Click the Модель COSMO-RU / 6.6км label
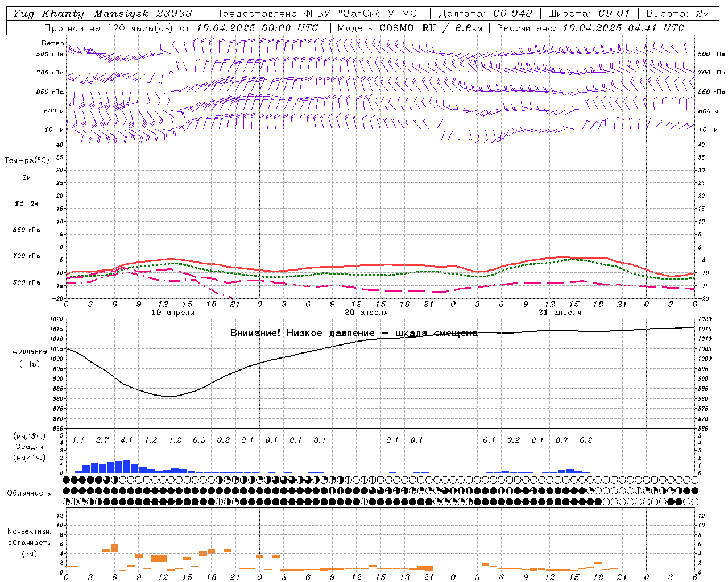This screenshot has height=582, width=728. click(410, 28)
